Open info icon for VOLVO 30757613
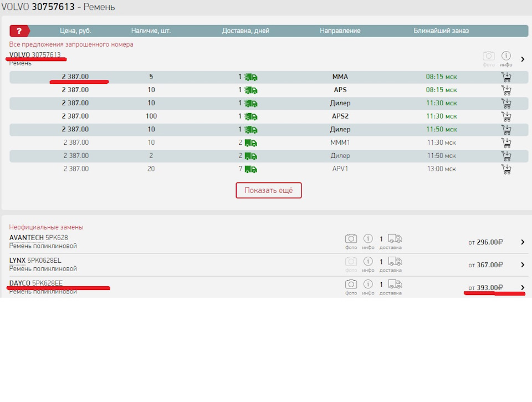 point(505,56)
